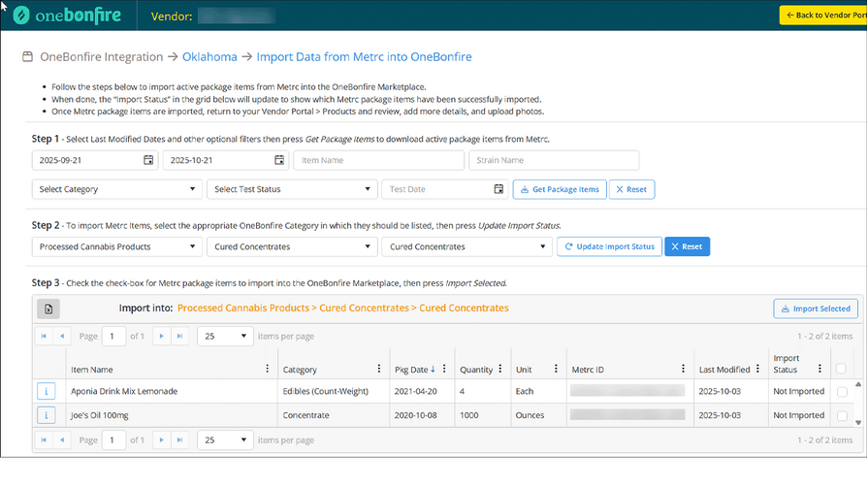
Task: Open calendar picker for start date 2025-09-21
Action: pyautogui.click(x=148, y=160)
